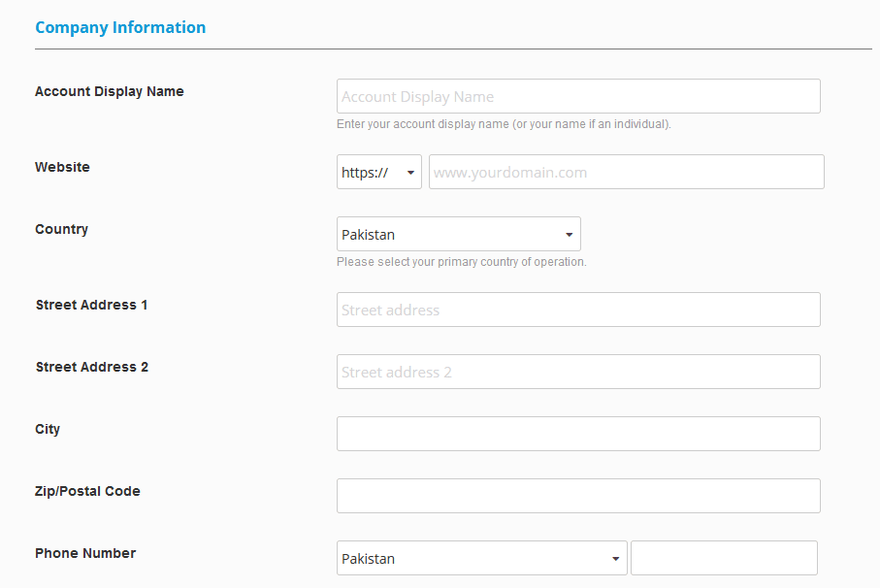Open the https:// protocol dropdown
The image size is (880, 588).
378,172
